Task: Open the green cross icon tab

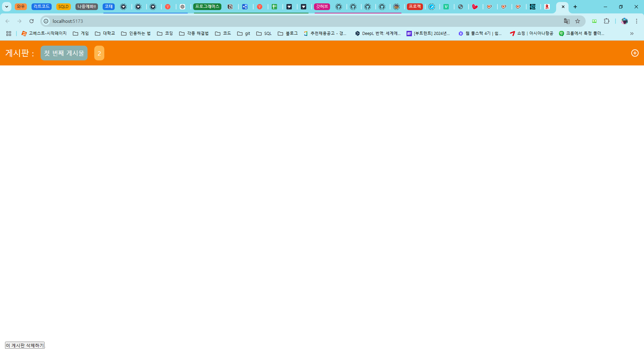Action: coord(274,7)
